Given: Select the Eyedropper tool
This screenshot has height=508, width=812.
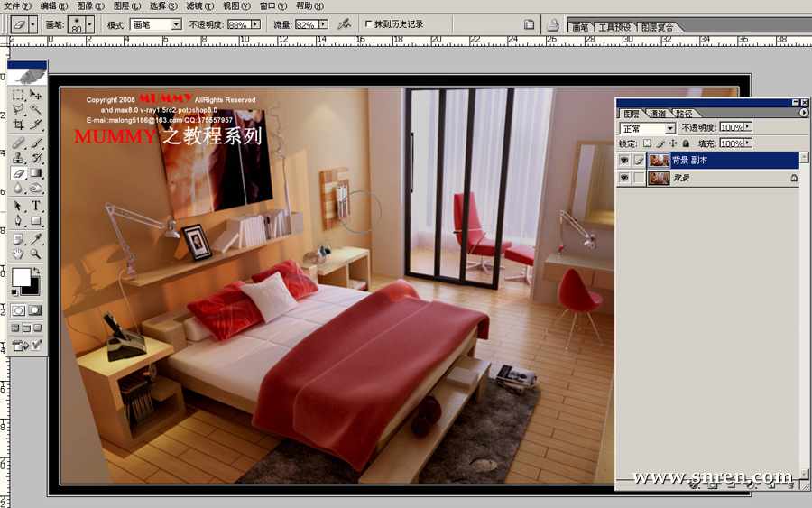Looking at the screenshot, I should coord(35,239).
